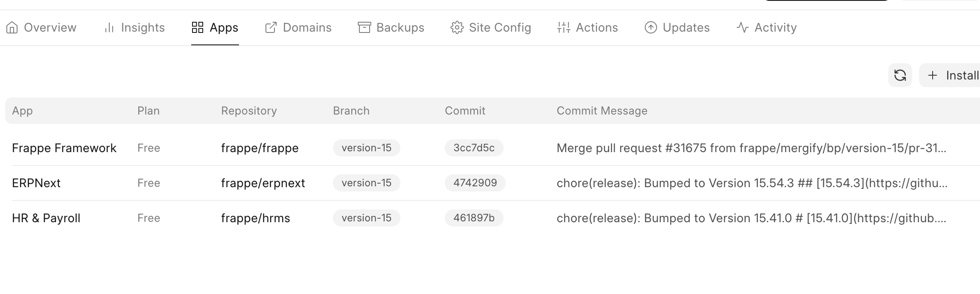
Task: Click the Install button
Action: pyautogui.click(x=954, y=75)
